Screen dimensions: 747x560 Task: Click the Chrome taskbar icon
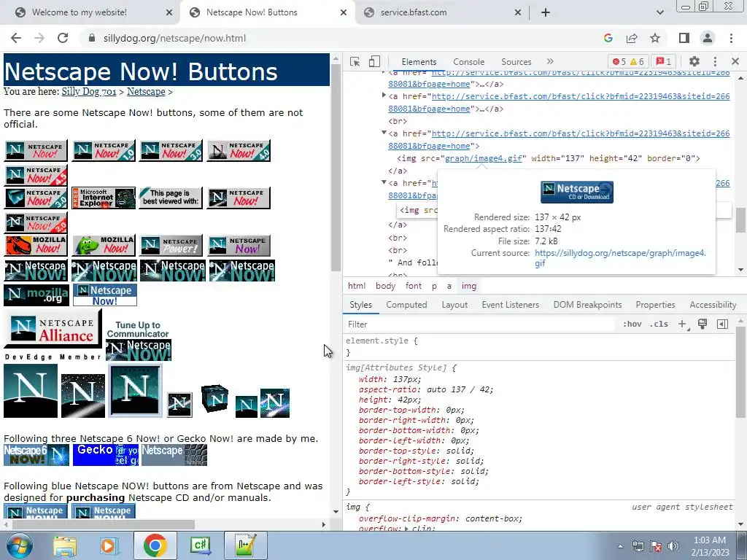tap(155, 545)
